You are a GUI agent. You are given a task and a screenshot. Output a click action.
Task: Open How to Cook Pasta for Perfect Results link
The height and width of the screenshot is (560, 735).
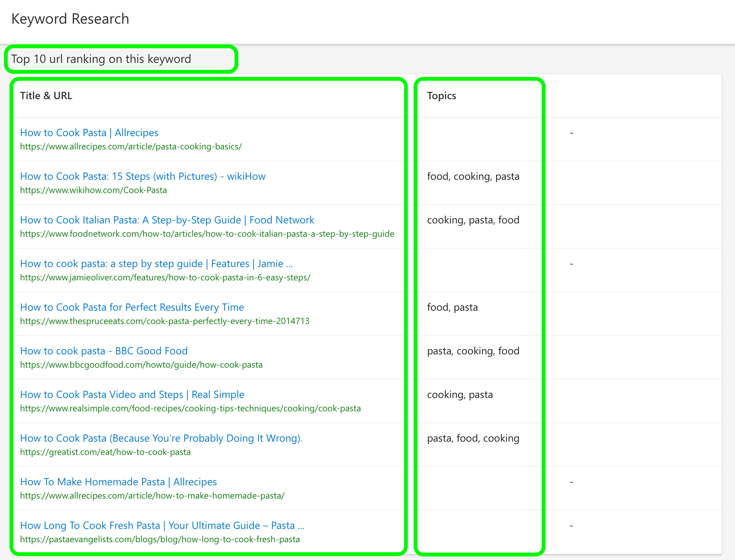[x=132, y=307]
